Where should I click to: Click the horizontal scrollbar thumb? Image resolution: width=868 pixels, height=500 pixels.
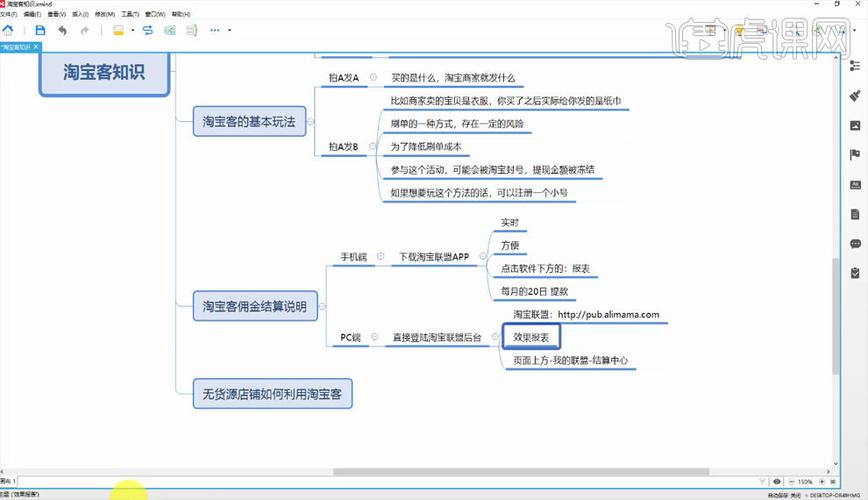520,472
